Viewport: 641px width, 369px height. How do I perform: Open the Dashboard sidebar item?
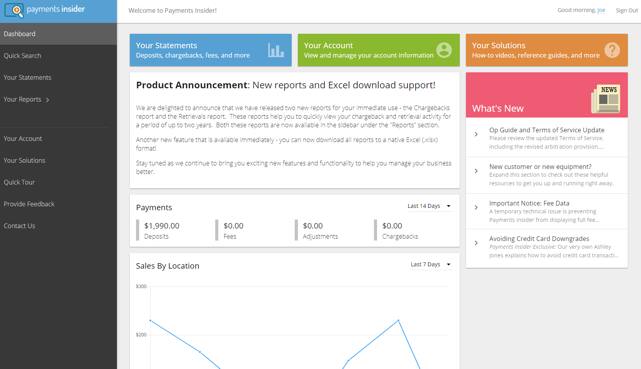pos(58,34)
